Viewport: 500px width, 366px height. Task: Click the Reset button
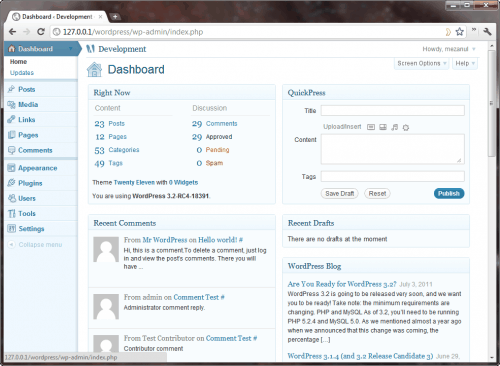377,193
